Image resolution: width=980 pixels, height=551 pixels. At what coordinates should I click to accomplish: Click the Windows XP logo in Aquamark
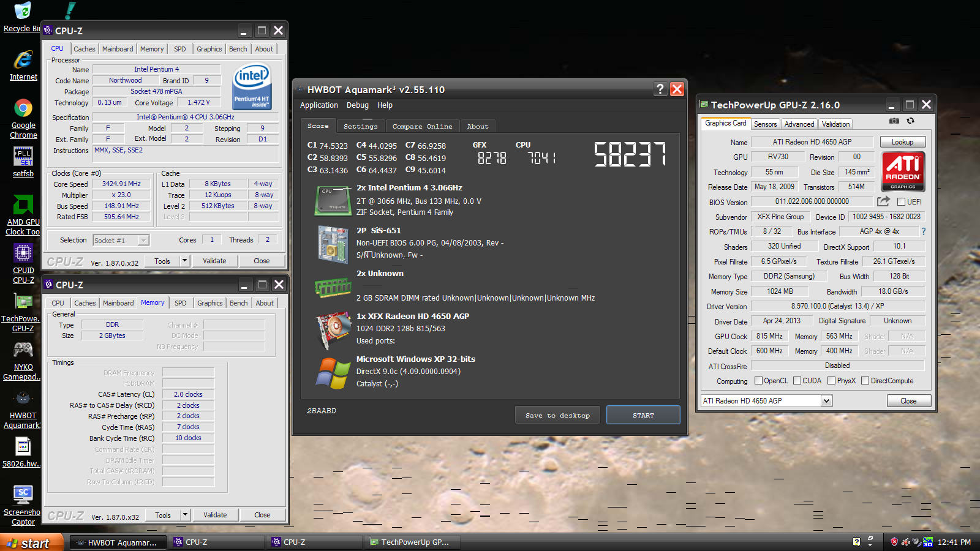(x=333, y=372)
